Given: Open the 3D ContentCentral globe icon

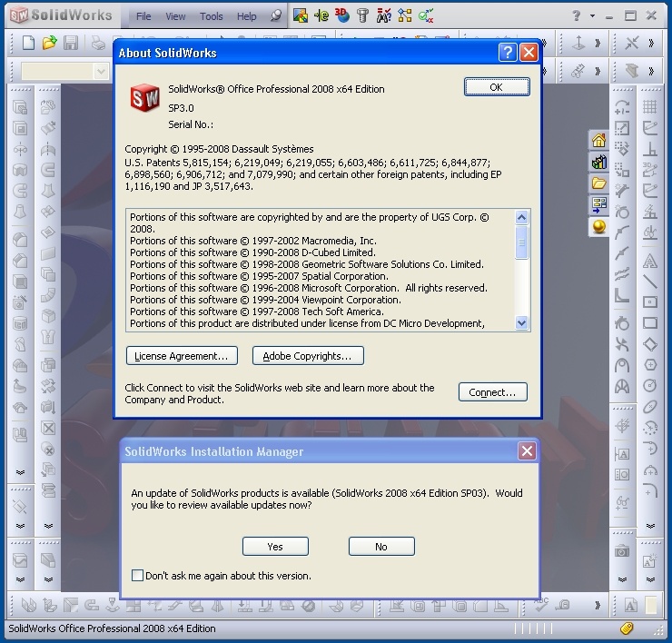Looking at the screenshot, I should [342, 15].
